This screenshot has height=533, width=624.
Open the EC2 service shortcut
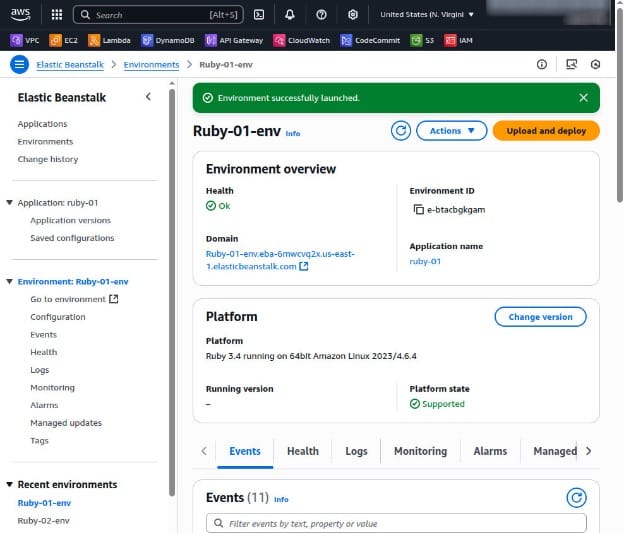coord(63,40)
